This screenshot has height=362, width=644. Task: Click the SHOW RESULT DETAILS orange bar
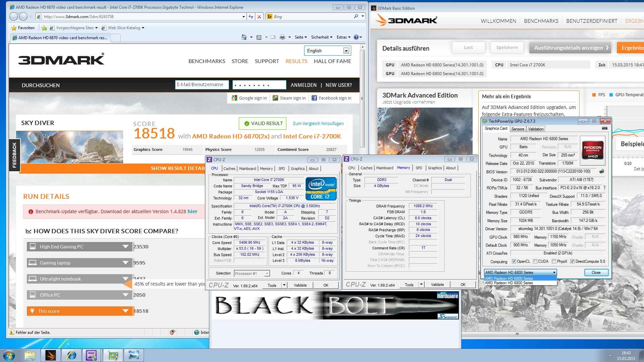[x=112, y=168]
